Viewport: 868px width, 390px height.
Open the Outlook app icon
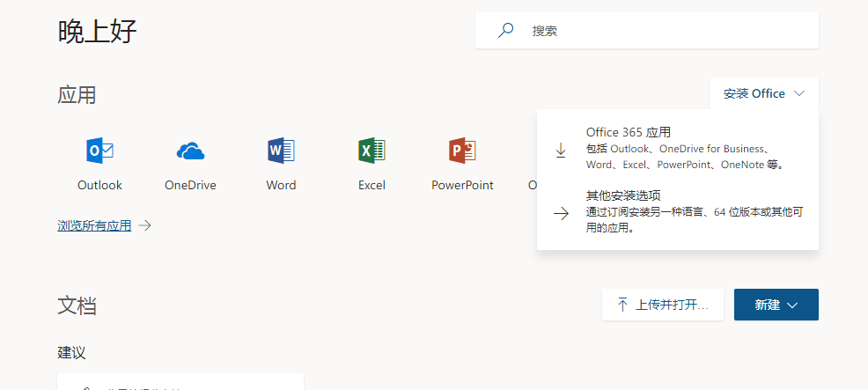(x=99, y=151)
